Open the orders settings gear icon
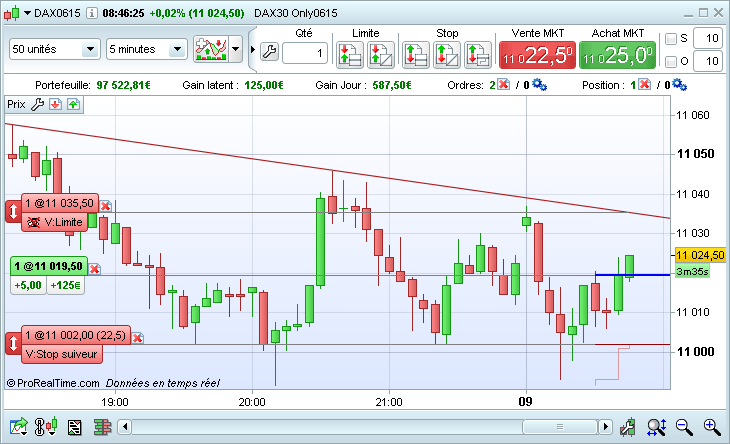The height and width of the screenshot is (444, 730). [x=540, y=85]
